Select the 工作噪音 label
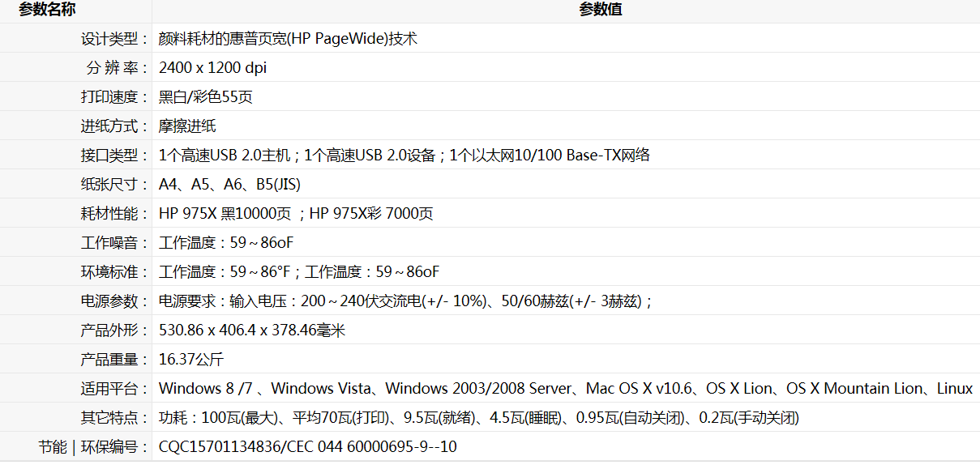This screenshot has width=980, height=469. [114, 242]
